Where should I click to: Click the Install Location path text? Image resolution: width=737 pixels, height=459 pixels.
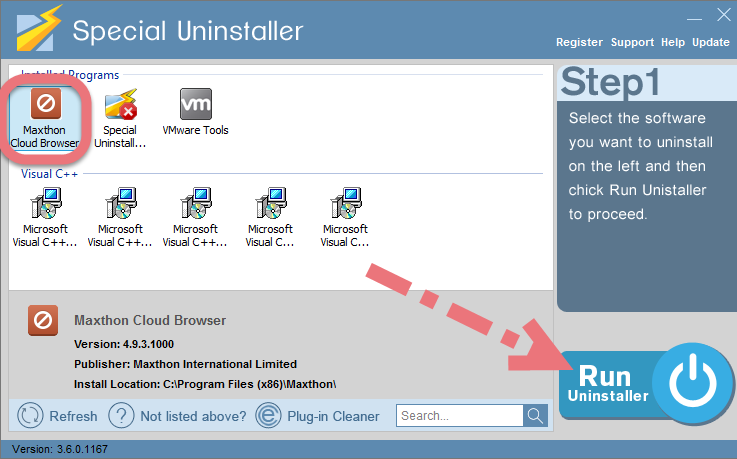pos(205,384)
